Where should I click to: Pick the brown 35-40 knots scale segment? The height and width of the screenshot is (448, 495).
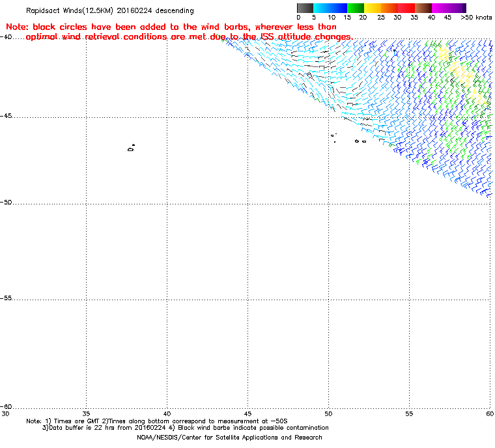423,8
